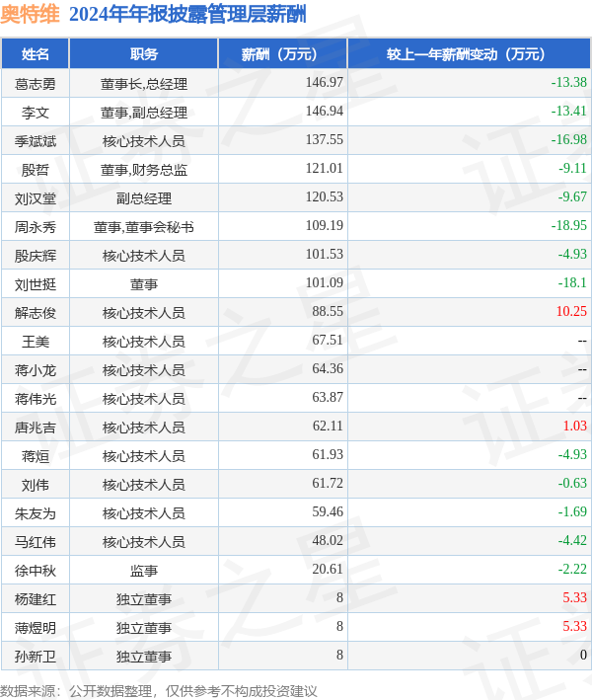Click the 姓名 column header
The image size is (592, 700).
click(36, 54)
